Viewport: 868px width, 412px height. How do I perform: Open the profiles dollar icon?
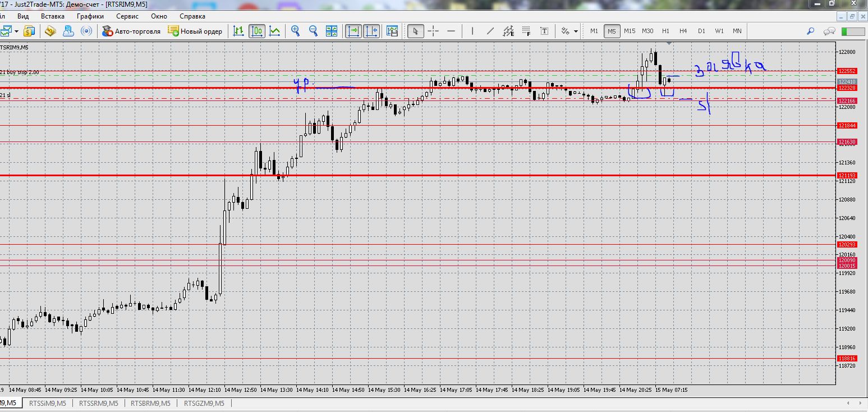tap(29, 31)
